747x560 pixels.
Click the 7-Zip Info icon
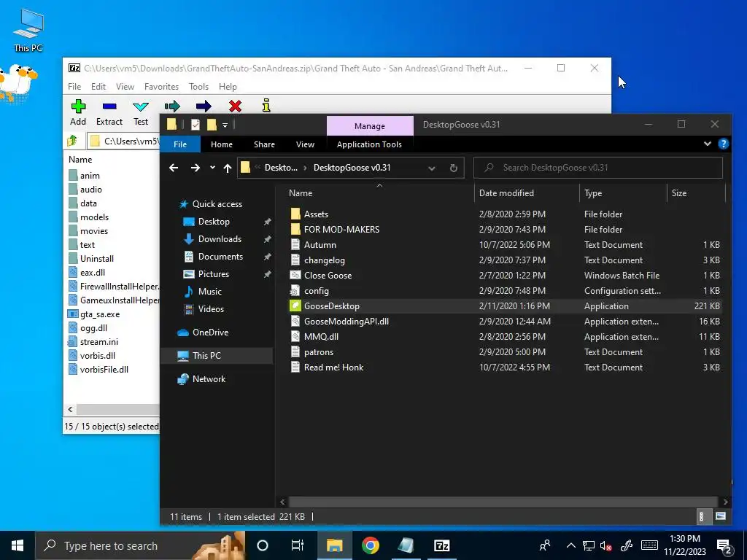266,106
